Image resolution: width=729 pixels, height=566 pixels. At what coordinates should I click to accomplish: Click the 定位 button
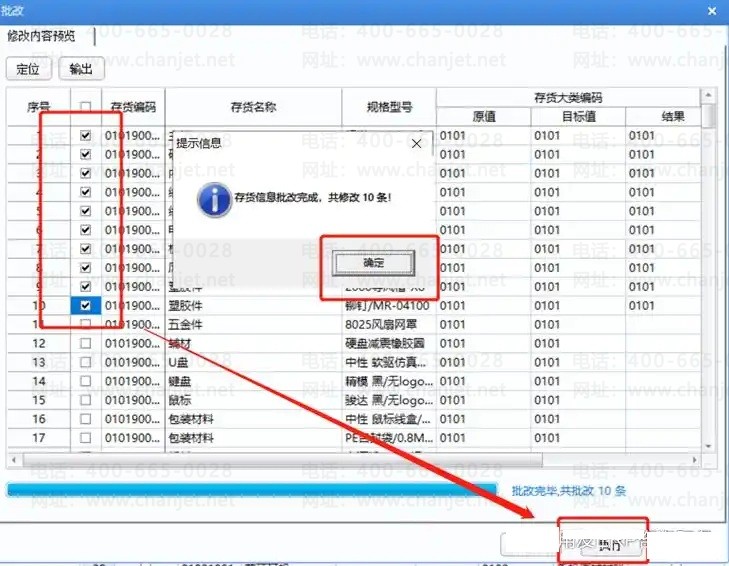(28, 69)
